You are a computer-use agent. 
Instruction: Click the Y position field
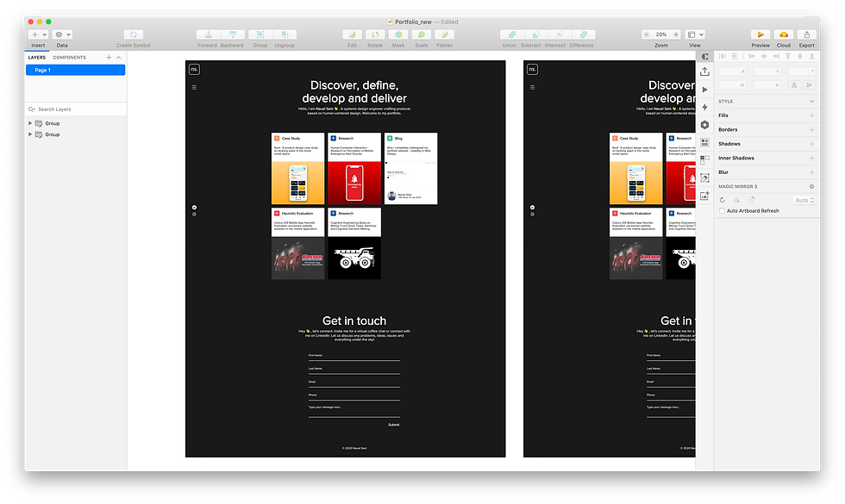[767, 71]
